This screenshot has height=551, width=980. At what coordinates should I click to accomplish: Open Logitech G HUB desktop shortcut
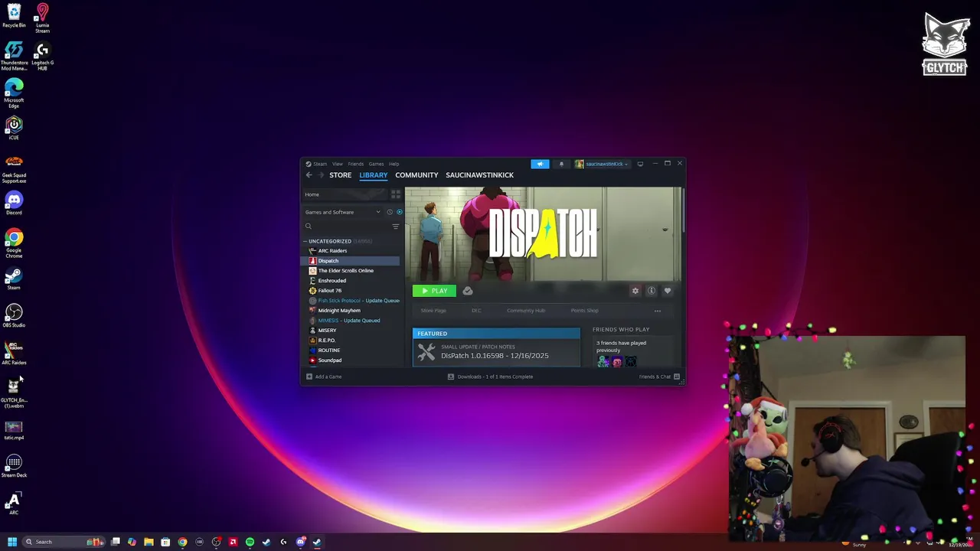click(42, 57)
